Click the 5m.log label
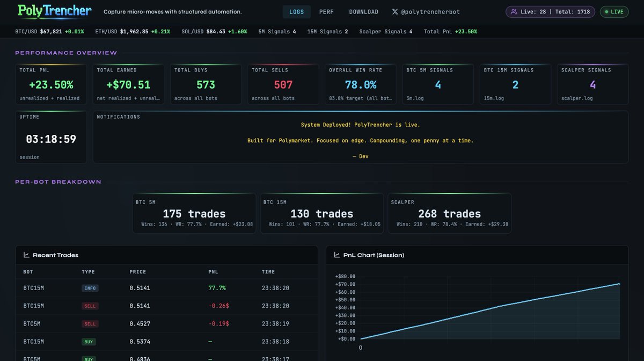The height and width of the screenshot is (361, 644). 414,98
